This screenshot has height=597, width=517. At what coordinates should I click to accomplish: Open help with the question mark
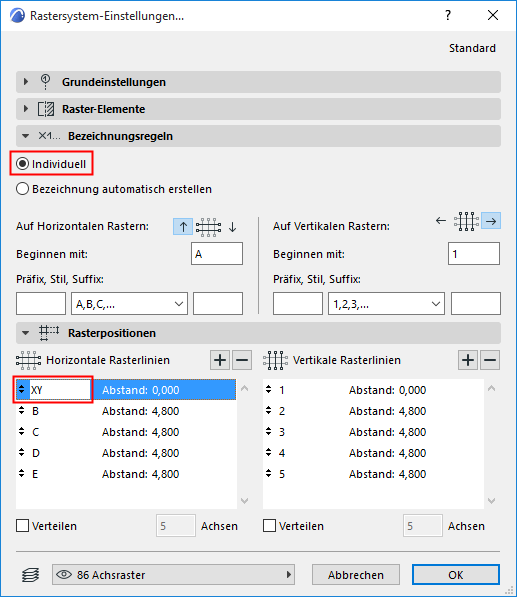[x=448, y=15]
